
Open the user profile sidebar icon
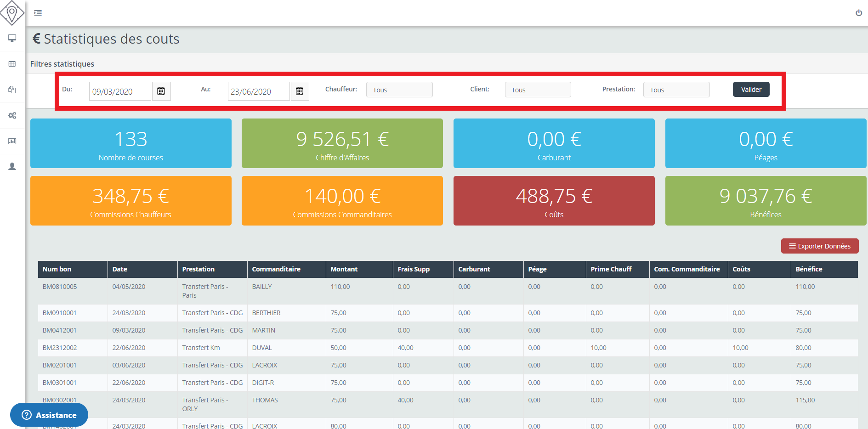coord(12,166)
